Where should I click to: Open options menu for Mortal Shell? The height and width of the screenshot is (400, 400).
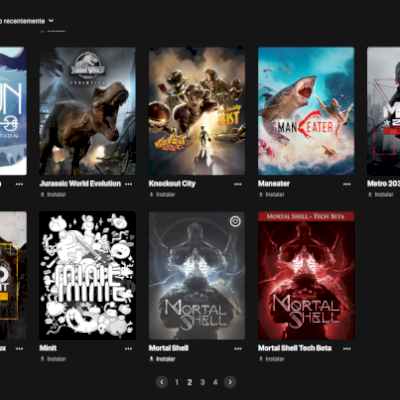238,349
